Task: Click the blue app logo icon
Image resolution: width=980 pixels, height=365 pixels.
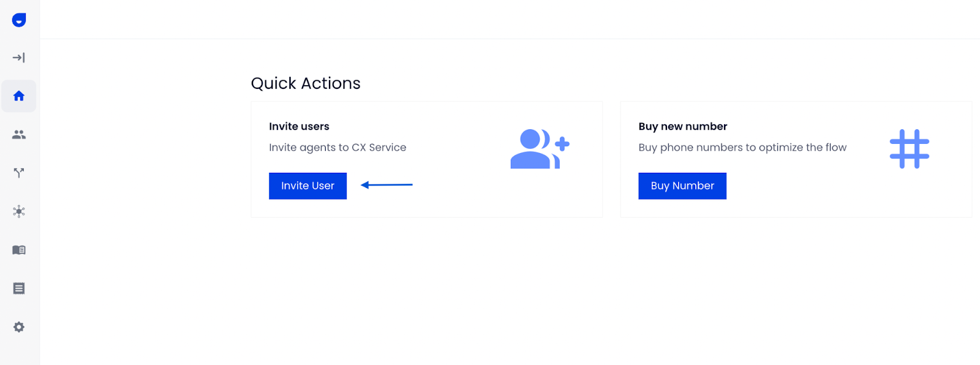Action: [x=19, y=20]
